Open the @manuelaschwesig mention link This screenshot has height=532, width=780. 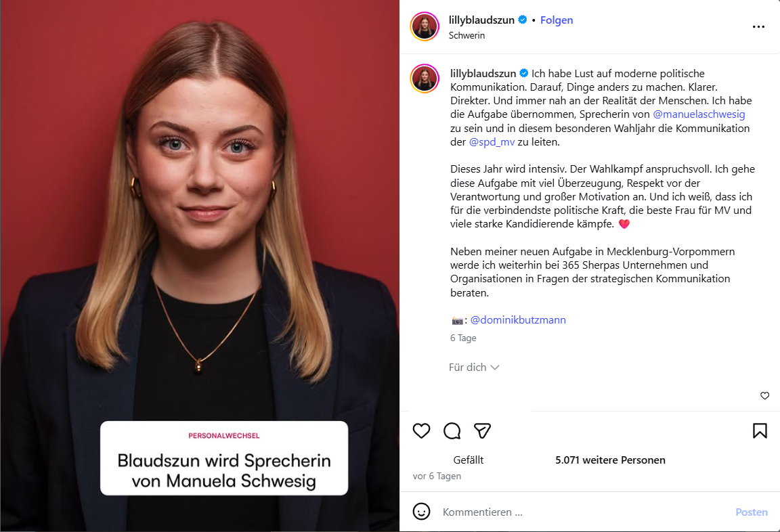(699, 114)
